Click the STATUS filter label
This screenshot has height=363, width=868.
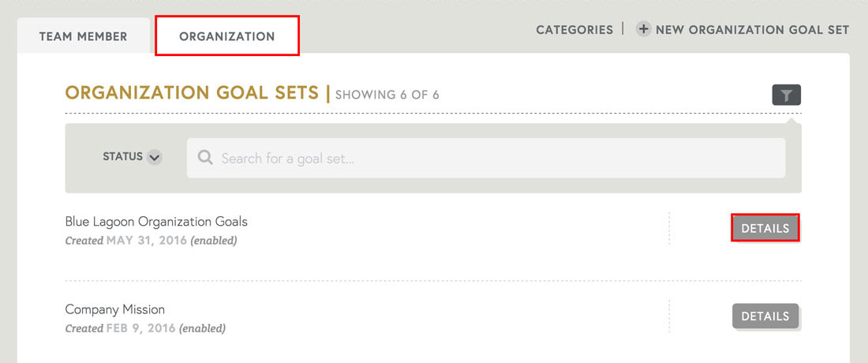[x=122, y=156]
